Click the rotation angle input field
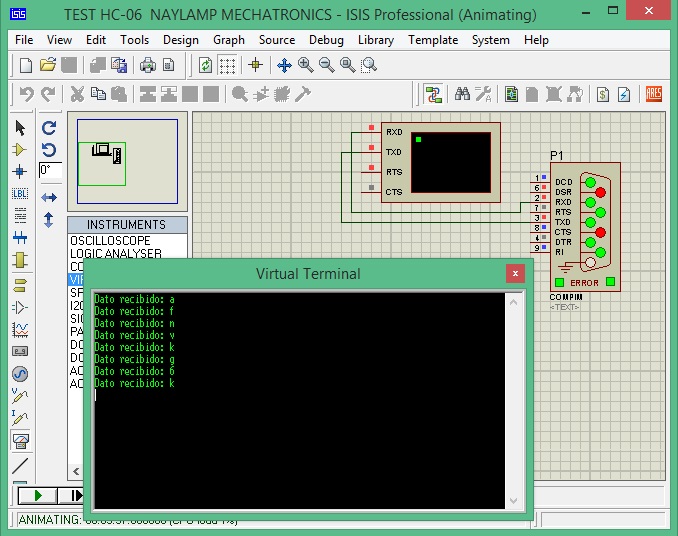678x536 pixels. coord(50,170)
